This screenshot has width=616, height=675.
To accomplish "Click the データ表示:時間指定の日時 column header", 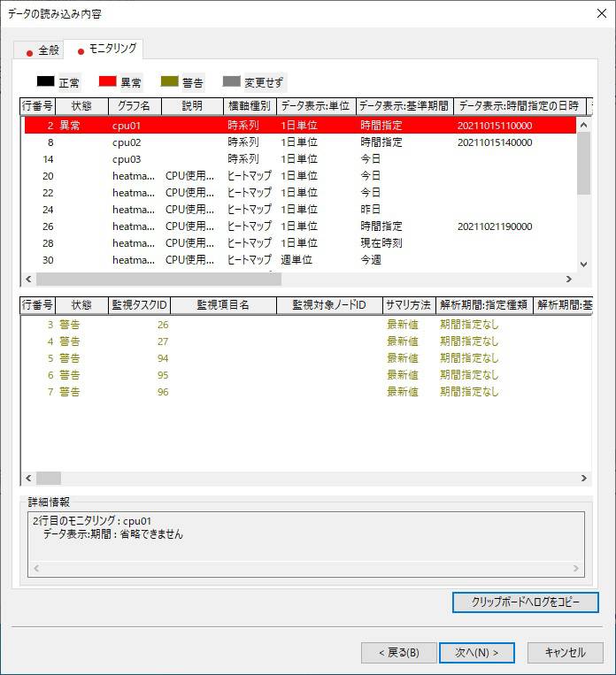I will pyautogui.click(x=520, y=106).
